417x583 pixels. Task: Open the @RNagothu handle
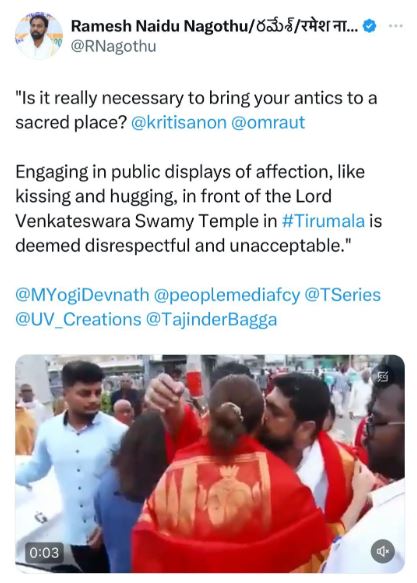(x=113, y=47)
